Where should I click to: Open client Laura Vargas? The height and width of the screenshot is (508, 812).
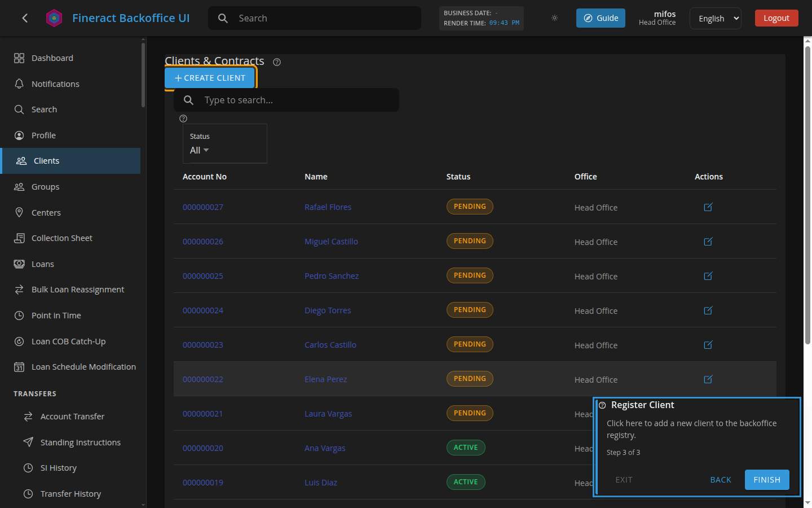click(x=328, y=414)
